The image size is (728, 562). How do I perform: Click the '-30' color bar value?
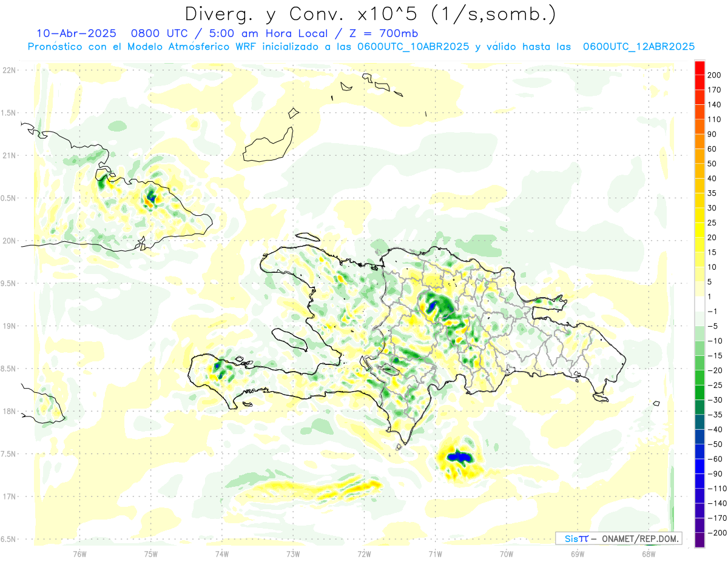coord(715,401)
